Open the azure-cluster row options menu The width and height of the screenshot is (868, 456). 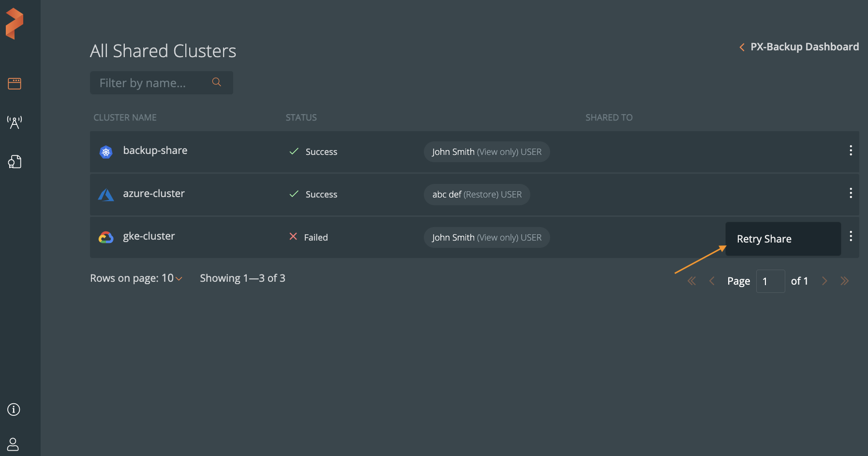(x=851, y=193)
